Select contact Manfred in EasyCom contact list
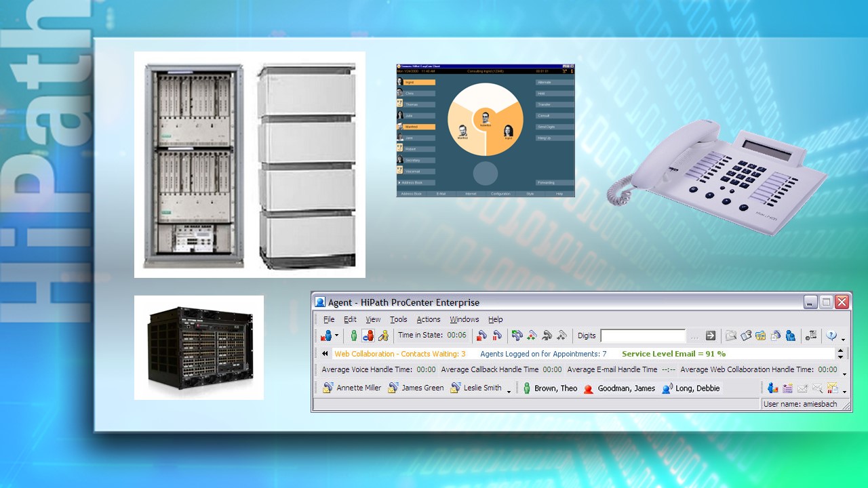This screenshot has width=868, height=488. (416, 127)
